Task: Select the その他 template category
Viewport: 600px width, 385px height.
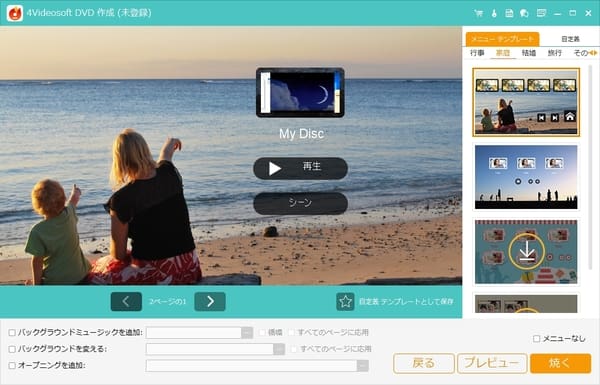Action: pos(580,53)
